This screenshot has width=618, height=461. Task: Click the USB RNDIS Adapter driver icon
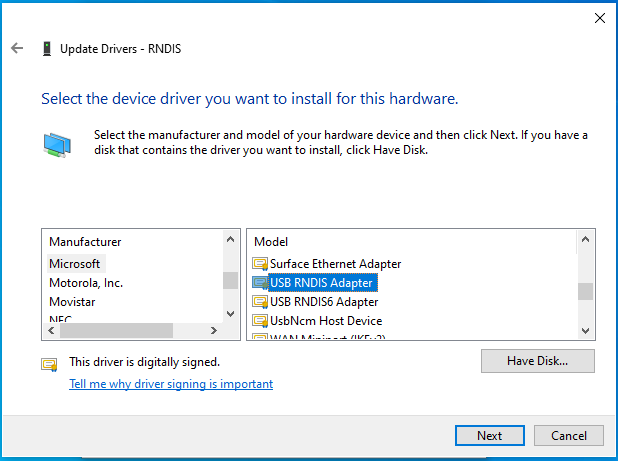pos(260,283)
